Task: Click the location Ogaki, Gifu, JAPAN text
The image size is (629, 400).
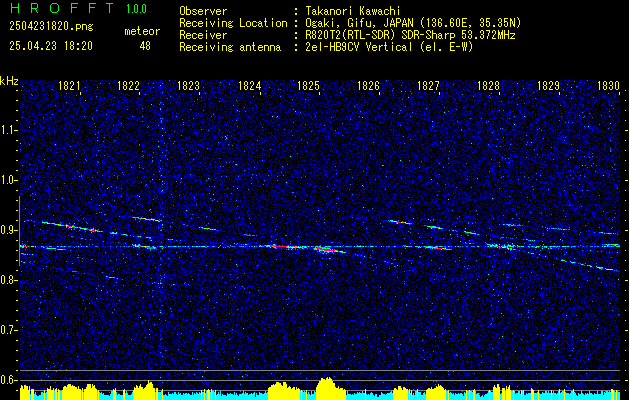Action: (x=411, y=23)
